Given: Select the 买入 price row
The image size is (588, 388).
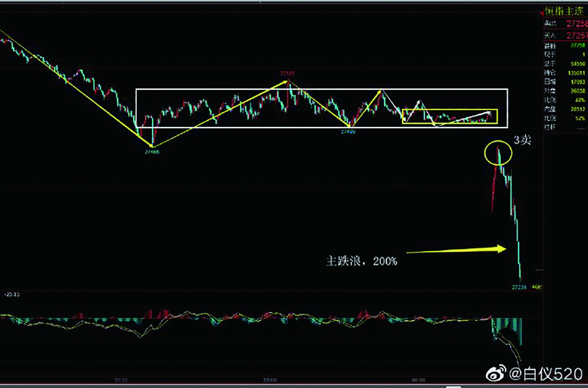Looking at the screenshot, I should 565,35.
